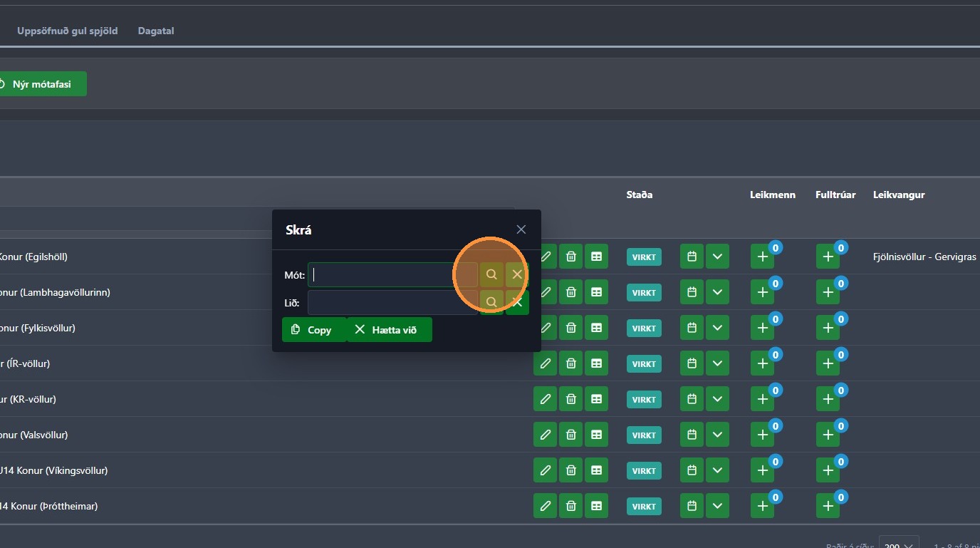980x548 pixels.
Task: Add Leikmenn to the Valsvöllur row
Action: [762, 435]
